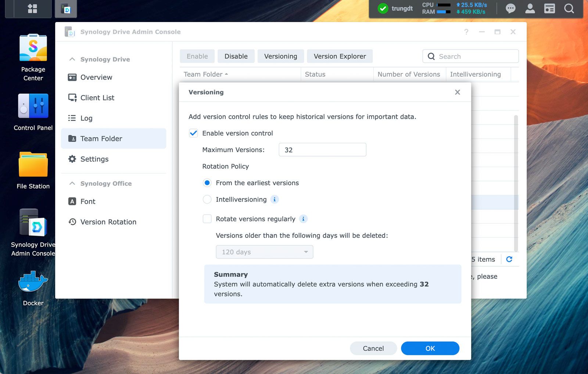Open the notifications chat bubble icon
The width and height of the screenshot is (588, 374).
click(510, 8)
